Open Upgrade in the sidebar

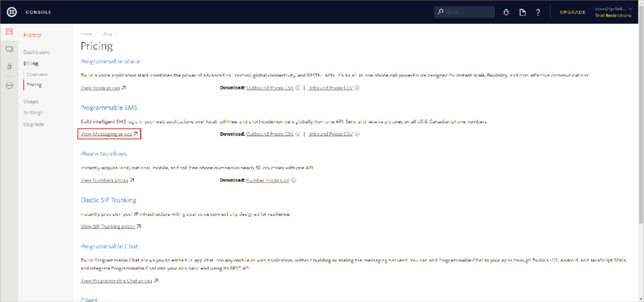click(33, 124)
